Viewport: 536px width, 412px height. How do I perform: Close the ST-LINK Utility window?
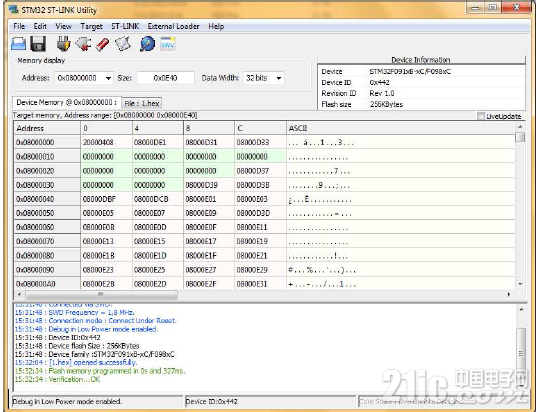pyautogui.click(x=517, y=8)
